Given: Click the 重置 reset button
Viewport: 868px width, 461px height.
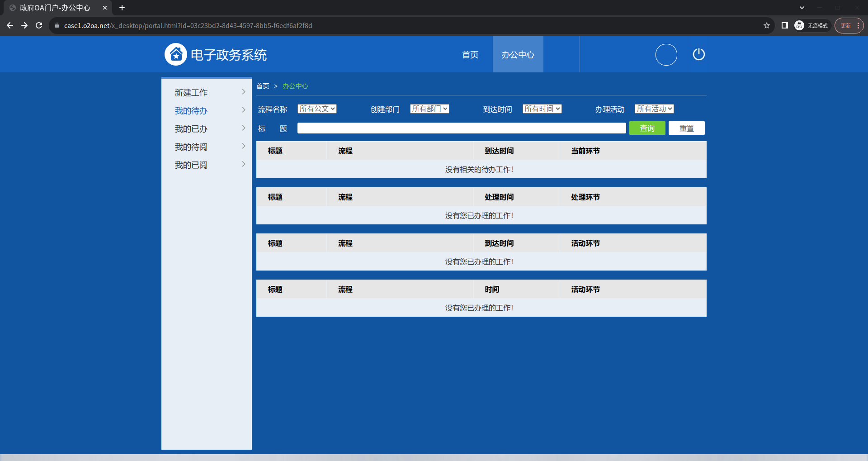Looking at the screenshot, I should (x=686, y=128).
